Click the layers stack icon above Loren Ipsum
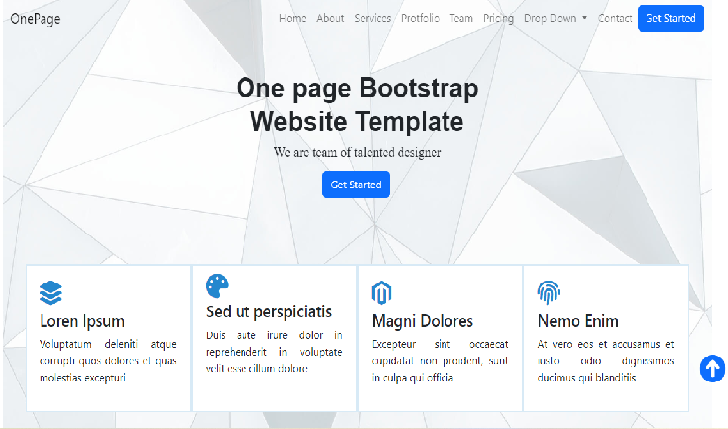This screenshot has height=429, width=728. point(51,293)
